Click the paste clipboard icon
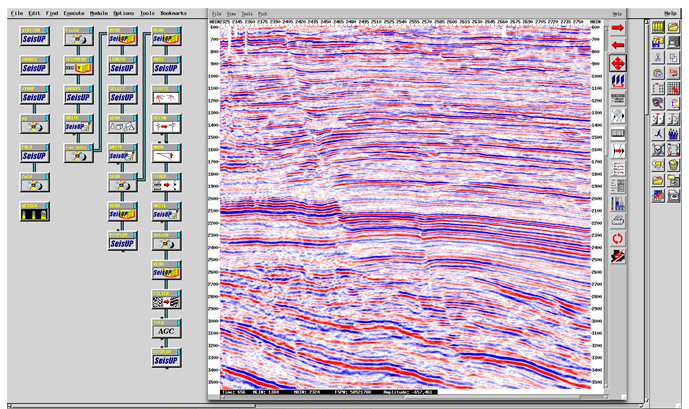689x409 pixels. pyautogui.click(x=658, y=73)
